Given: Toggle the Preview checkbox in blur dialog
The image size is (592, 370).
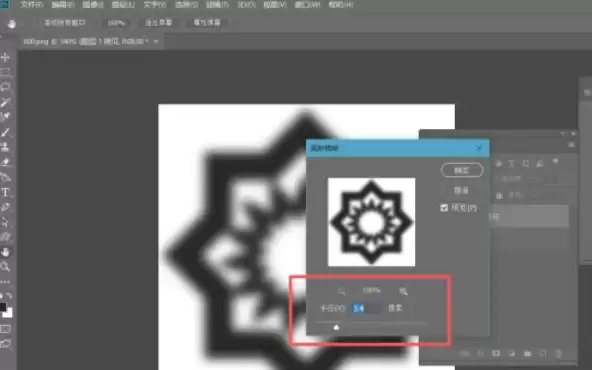Looking at the screenshot, I should click(x=444, y=208).
